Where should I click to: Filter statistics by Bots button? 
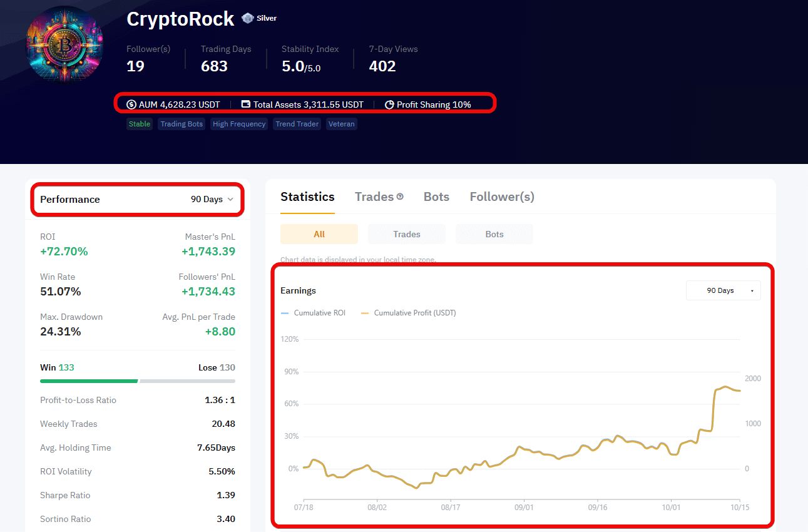[494, 234]
